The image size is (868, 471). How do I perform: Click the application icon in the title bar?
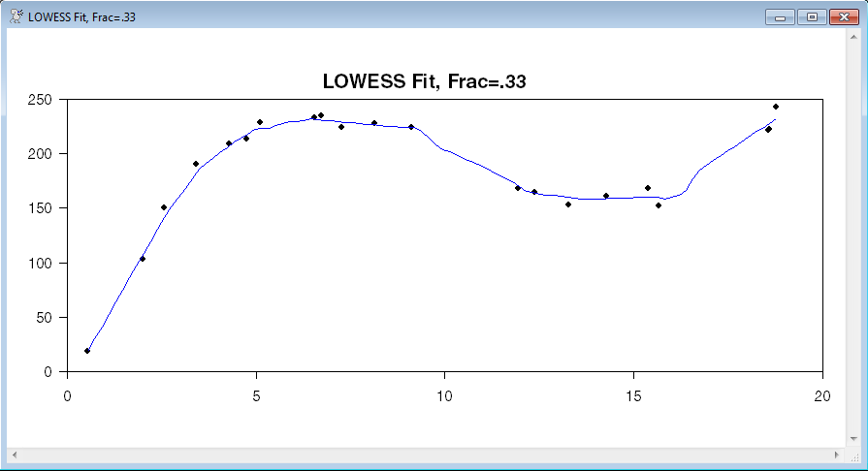tap(16, 16)
